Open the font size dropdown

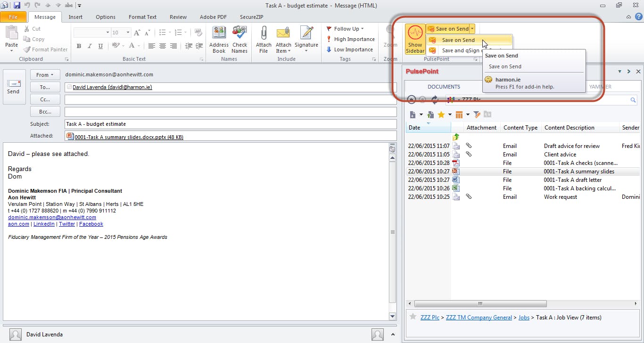pyautogui.click(x=128, y=33)
